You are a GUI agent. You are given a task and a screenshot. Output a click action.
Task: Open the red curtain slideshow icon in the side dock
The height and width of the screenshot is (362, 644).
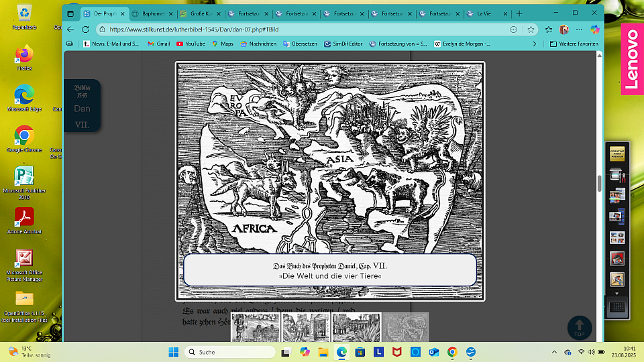(617, 259)
